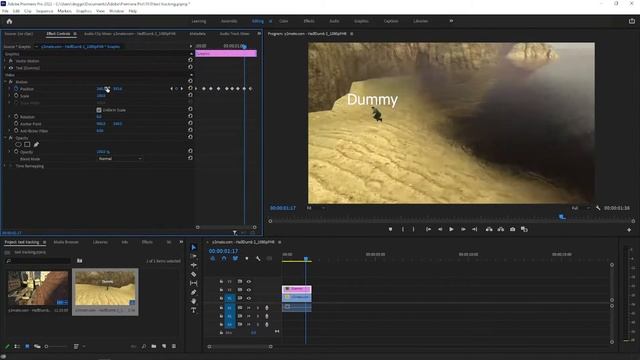
Task: Toggle Snap in Timeline magnet
Action: (224, 259)
